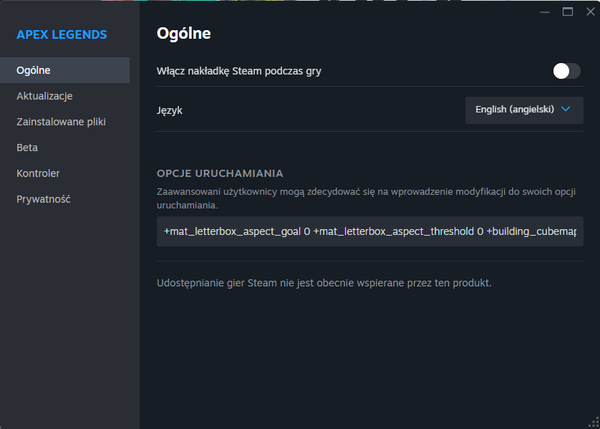This screenshot has height=429, width=600.
Task: Close the Apex Legends properties window
Action: point(590,12)
